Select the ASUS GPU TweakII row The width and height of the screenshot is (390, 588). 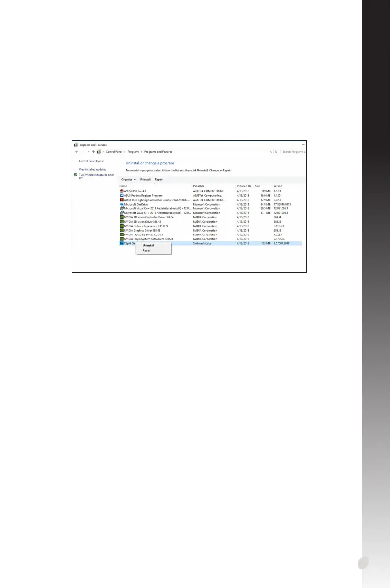210,191
